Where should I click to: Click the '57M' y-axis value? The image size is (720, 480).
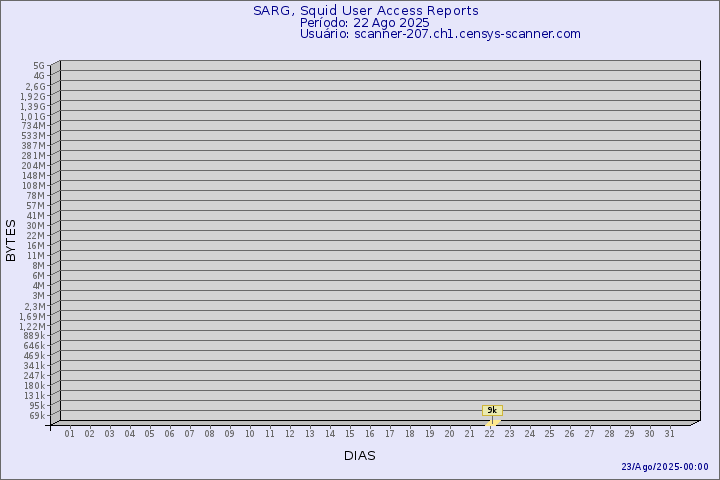click(36, 206)
